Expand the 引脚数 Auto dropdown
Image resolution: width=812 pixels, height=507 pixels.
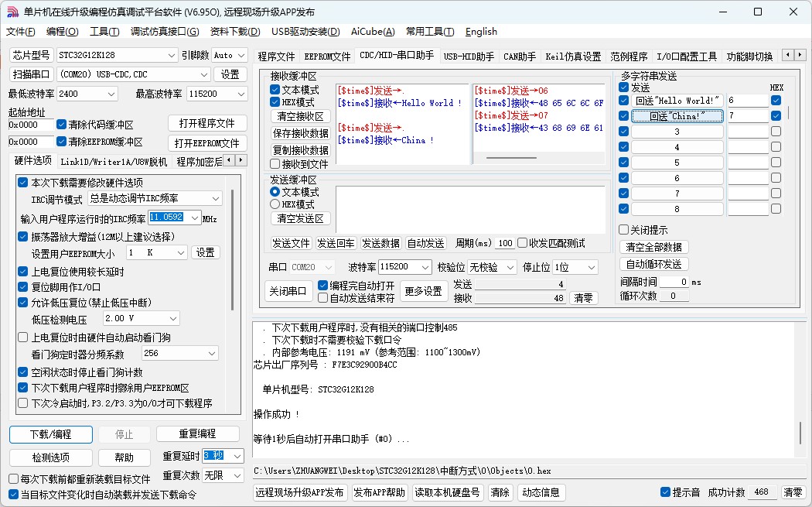click(x=241, y=55)
